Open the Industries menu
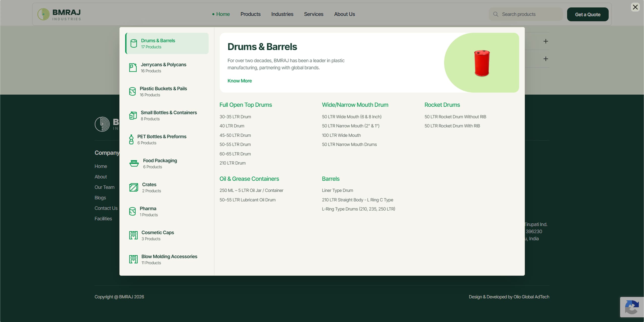This screenshot has height=322, width=644. point(282,14)
